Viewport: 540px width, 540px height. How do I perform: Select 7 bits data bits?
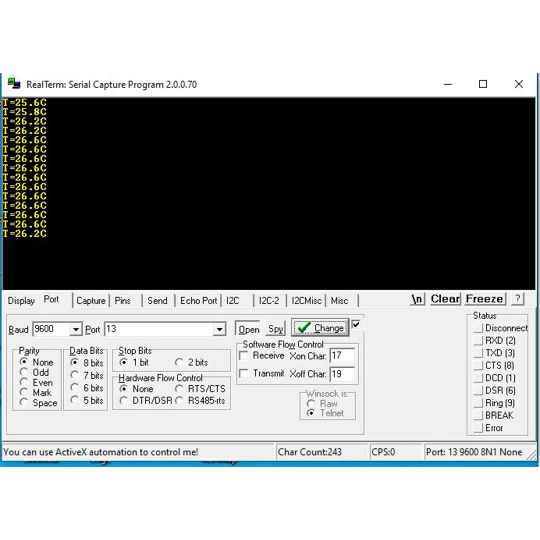[x=87, y=375]
